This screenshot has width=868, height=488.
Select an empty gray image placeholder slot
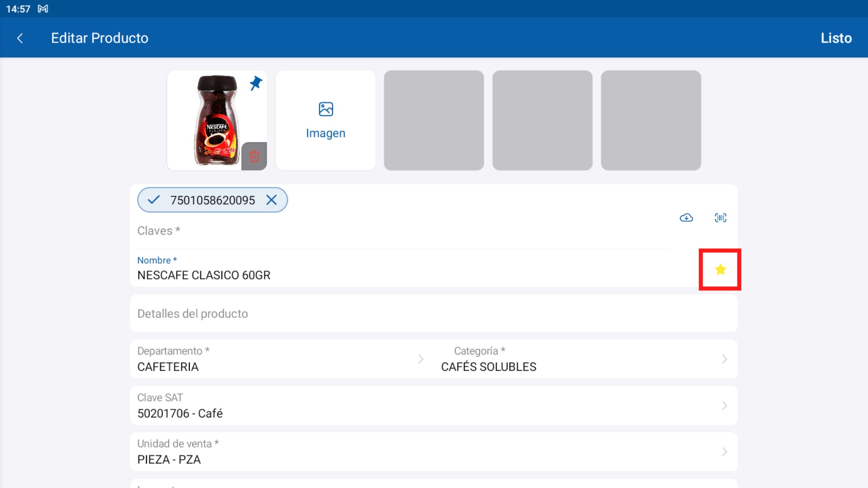tap(433, 120)
